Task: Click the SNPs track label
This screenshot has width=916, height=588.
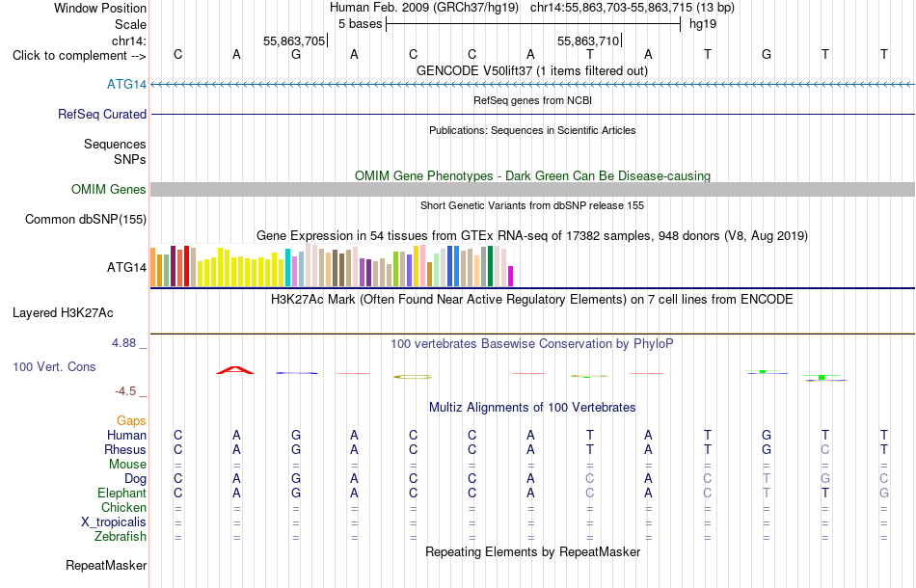Action: point(130,159)
